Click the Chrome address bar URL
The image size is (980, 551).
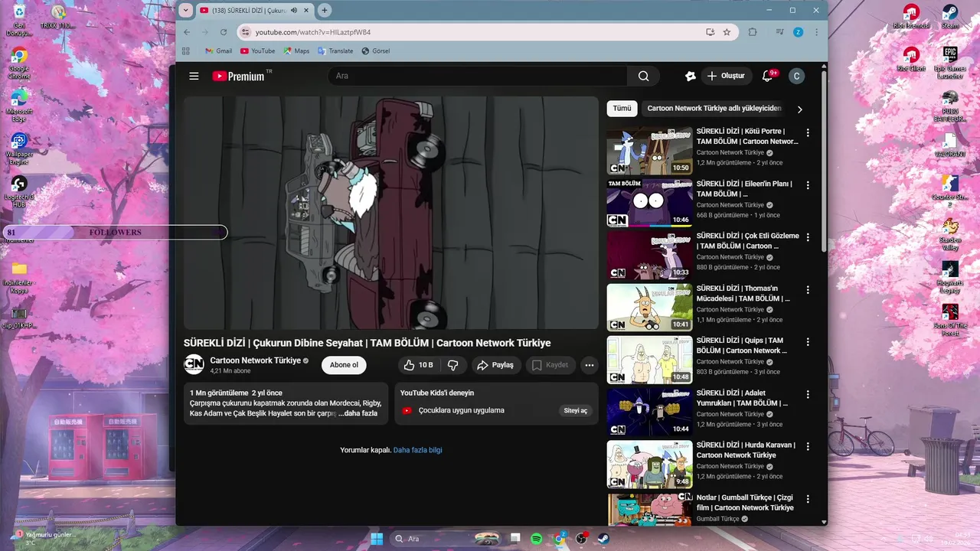[313, 32]
